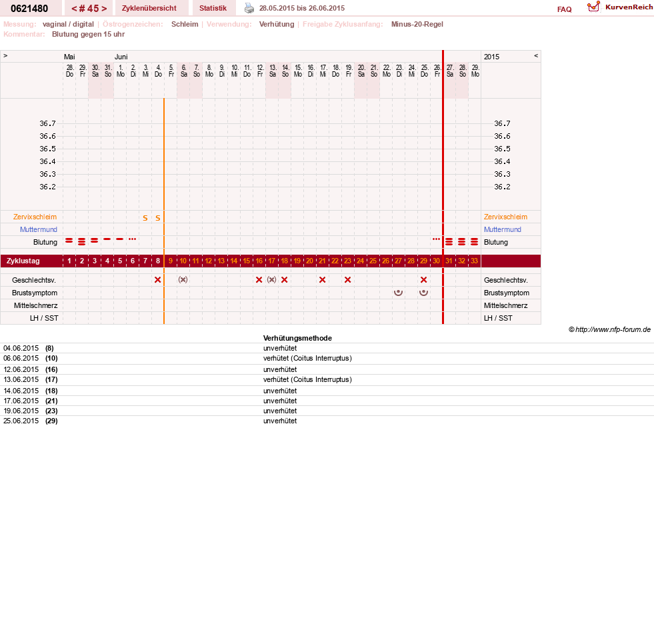
Task: Click the 'Minus-20-Regel' setting value
Action: pyautogui.click(x=417, y=24)
